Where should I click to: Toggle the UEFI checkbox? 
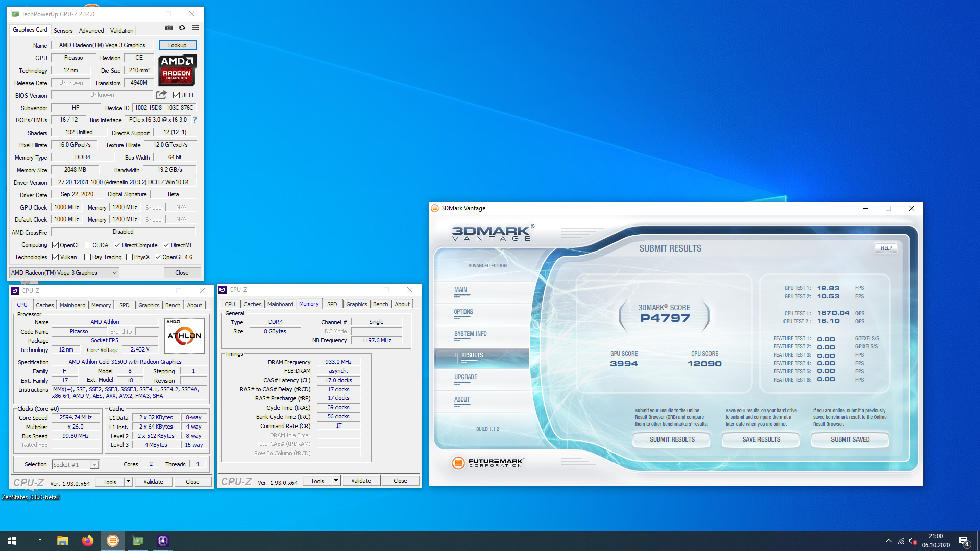[x=176, y=95]
